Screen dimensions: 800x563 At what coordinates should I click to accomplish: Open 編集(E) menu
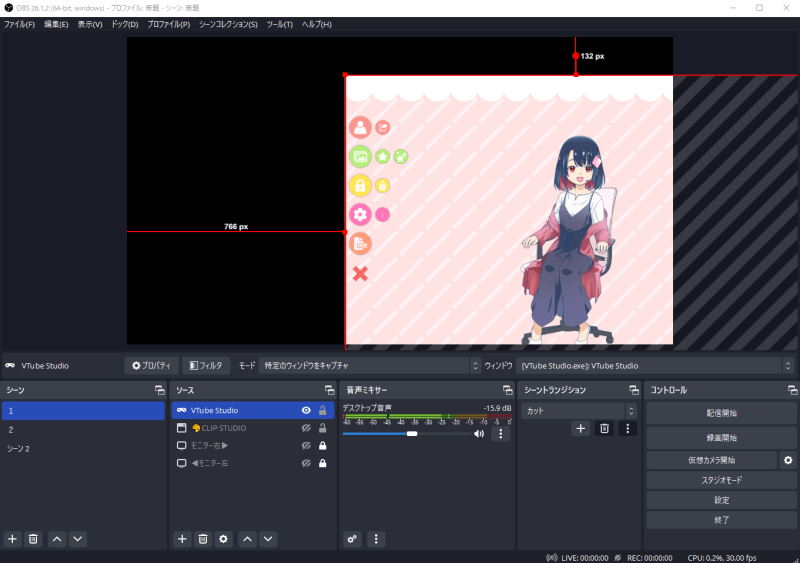[56, 25]
